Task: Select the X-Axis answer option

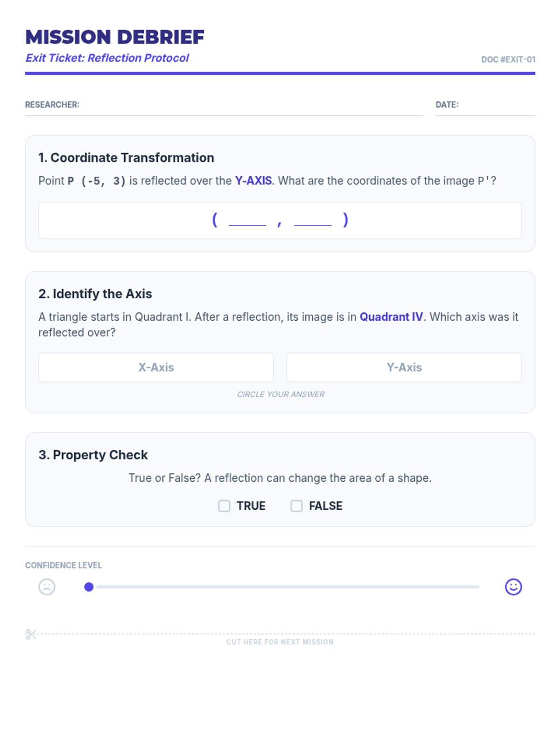Action: [x=156, y=367]
